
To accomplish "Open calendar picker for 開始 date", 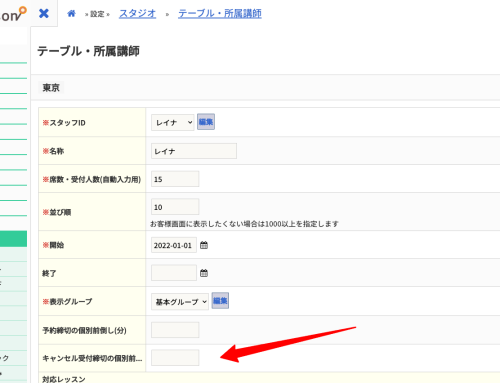I will click(204, 245).
